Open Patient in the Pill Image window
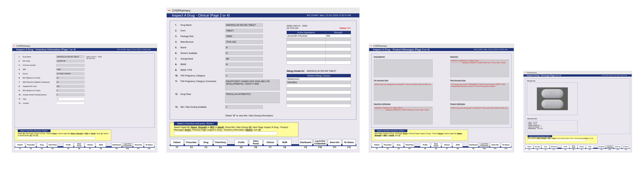 coord(529,147)
